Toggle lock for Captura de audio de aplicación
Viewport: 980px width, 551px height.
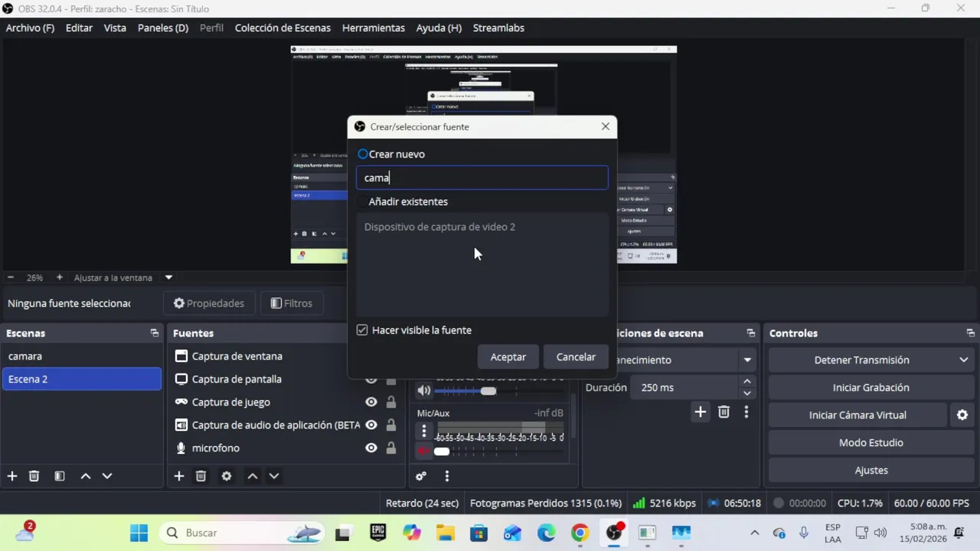coord(391,425)
